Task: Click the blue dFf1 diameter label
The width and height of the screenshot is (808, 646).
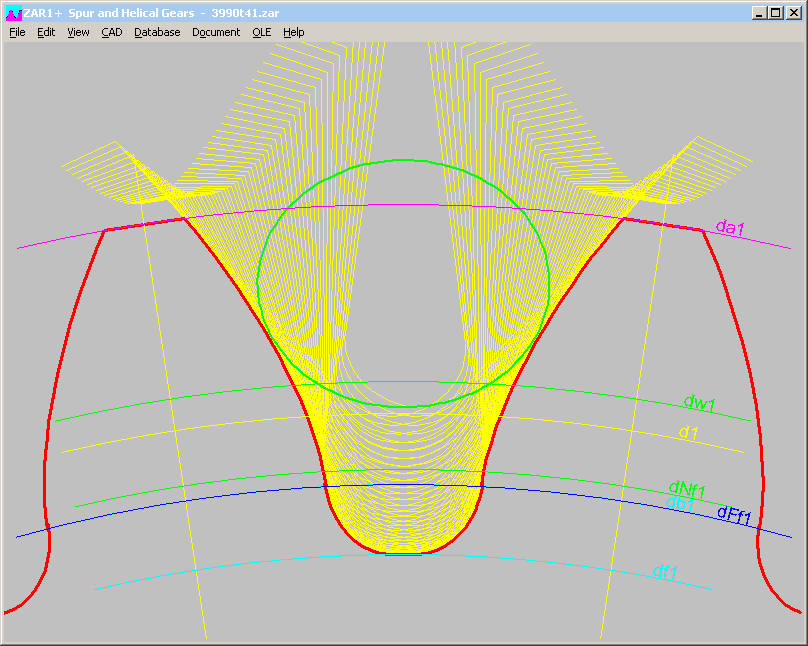Action: [x=735, y=513]
